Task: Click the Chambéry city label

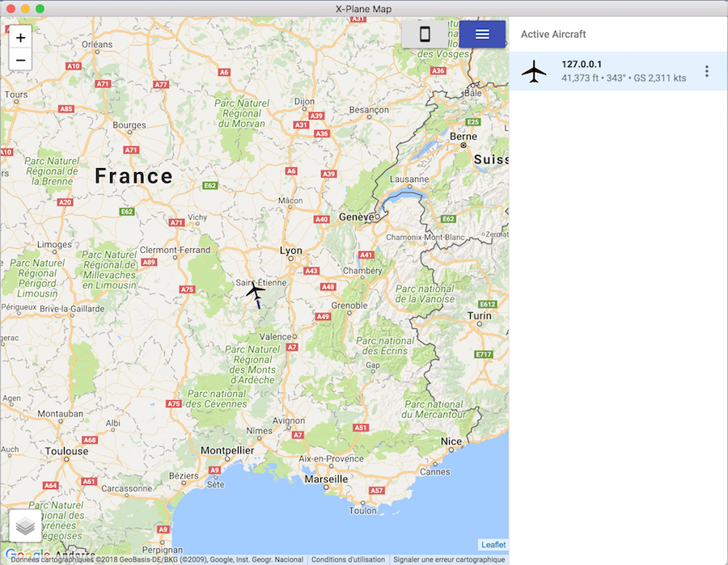Action: [362, 271]
